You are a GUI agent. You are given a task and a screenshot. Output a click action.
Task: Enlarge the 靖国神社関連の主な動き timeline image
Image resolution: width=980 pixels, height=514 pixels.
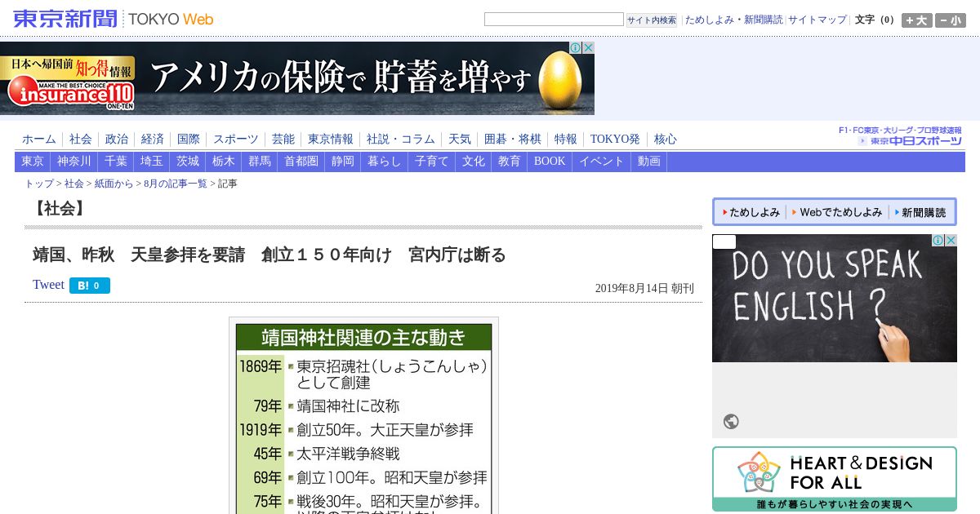click(x=363, y=415)
